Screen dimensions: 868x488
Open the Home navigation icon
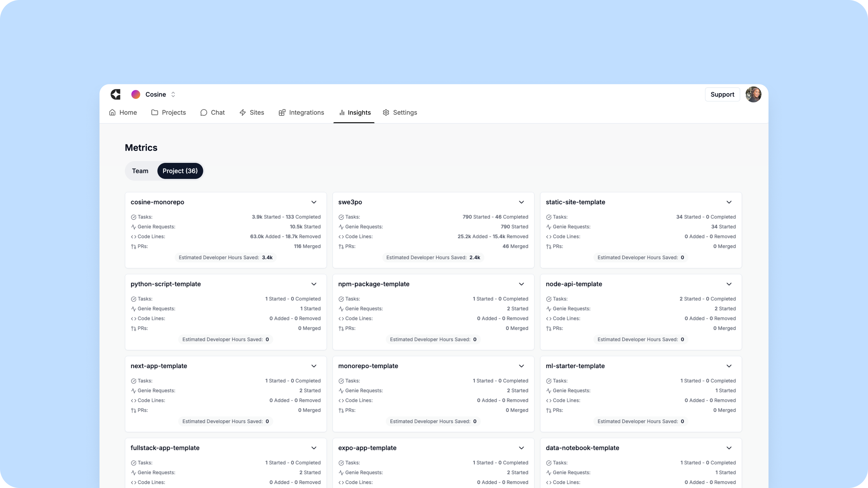click(x=112, y=113)
